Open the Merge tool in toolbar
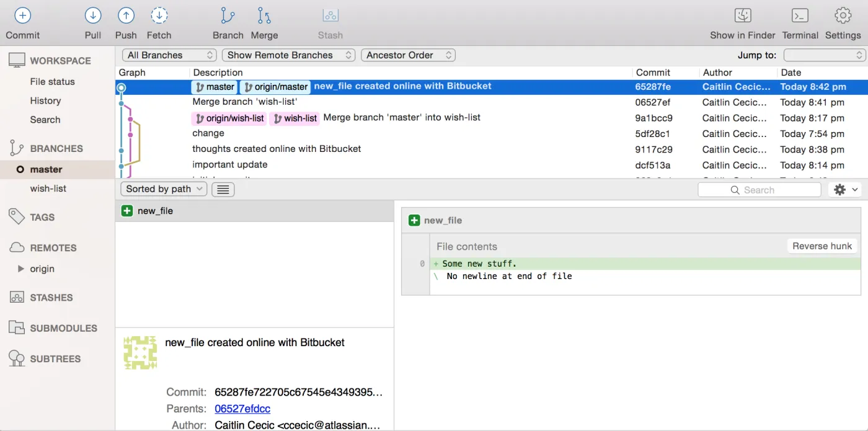Viewport: 868px width, 431px height. [x=264, y=16]
